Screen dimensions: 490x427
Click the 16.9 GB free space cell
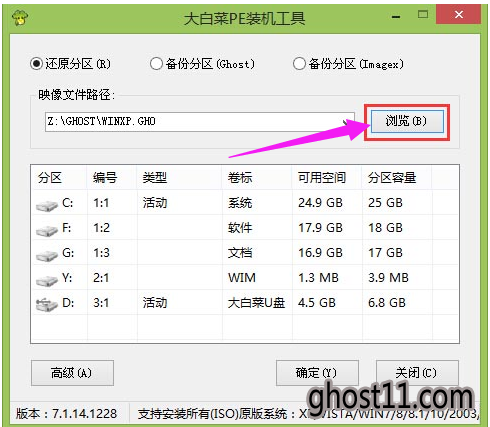tap(320, 253)
